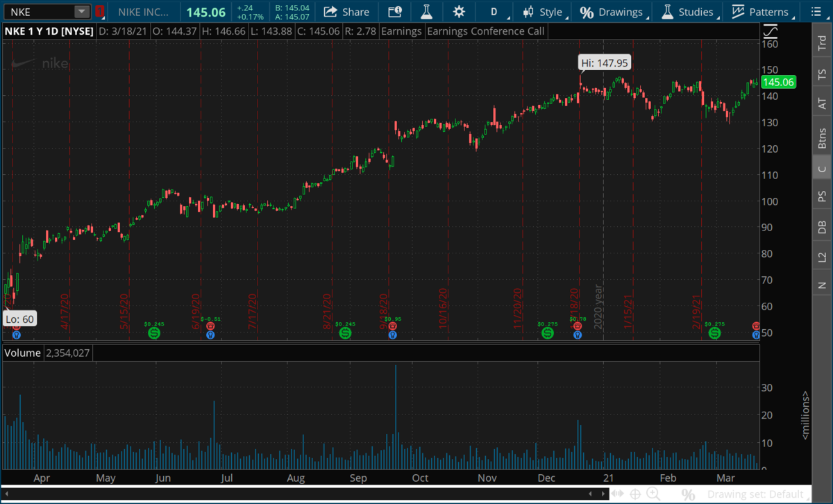
Task: Toggle the price axis scale icon
Action: tap(770, 31)
